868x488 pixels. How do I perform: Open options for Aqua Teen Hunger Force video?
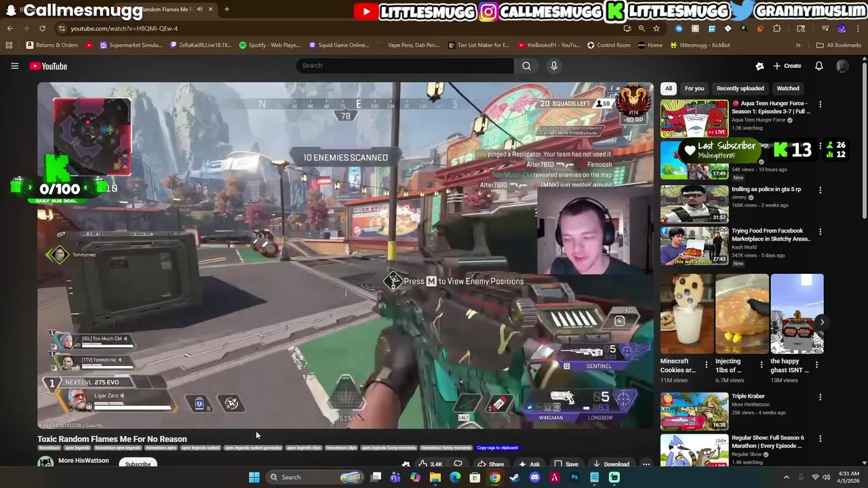pos(820,104)
